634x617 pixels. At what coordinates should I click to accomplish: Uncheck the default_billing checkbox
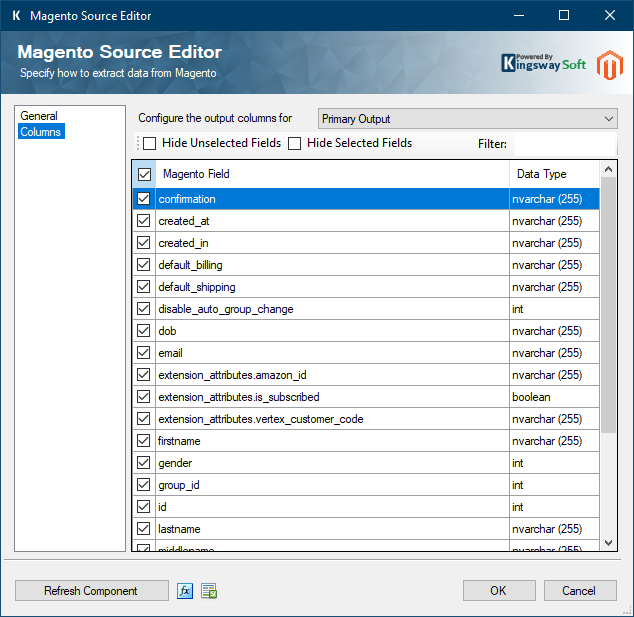pos(144,265)
